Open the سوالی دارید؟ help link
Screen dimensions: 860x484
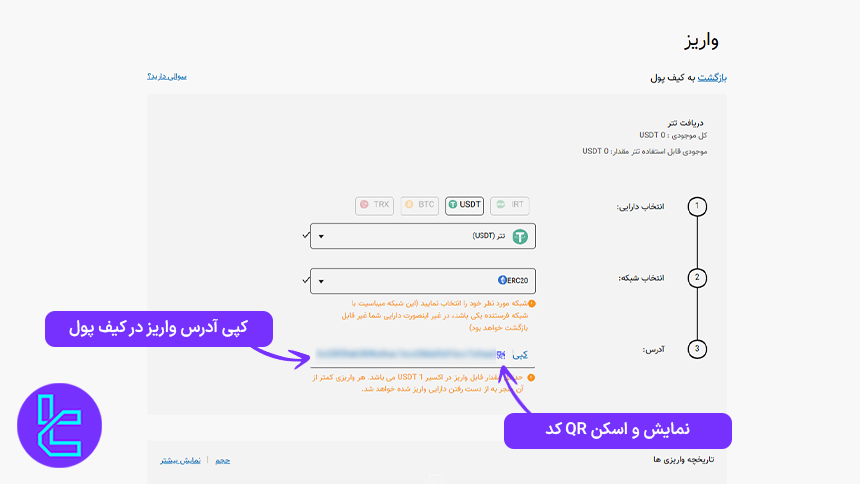pos(167,77)
